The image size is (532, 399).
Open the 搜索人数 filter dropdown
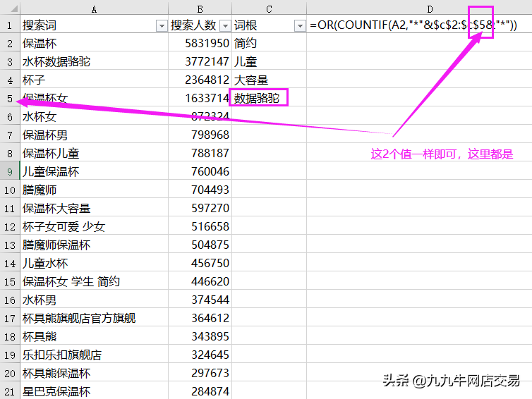coord(225,26)
